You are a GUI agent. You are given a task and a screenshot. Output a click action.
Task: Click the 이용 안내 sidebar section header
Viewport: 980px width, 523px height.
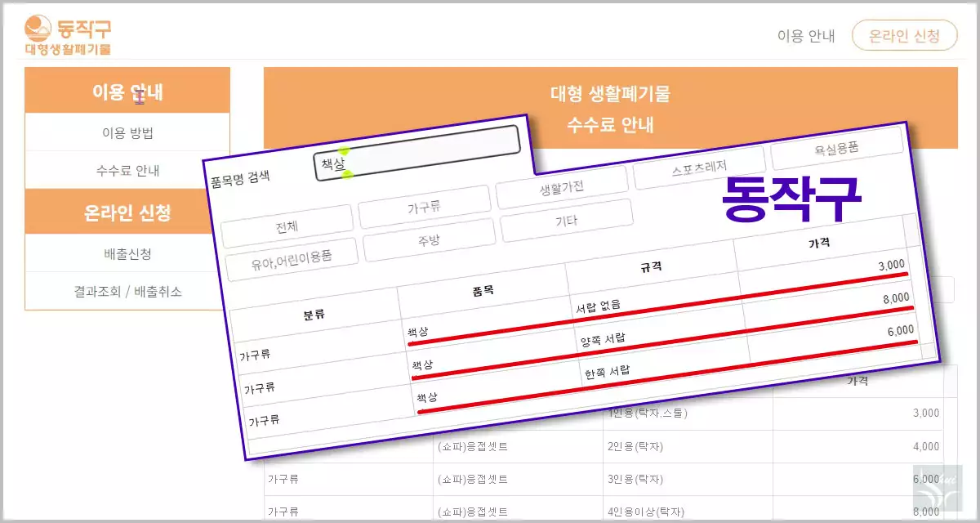[127, 92]
